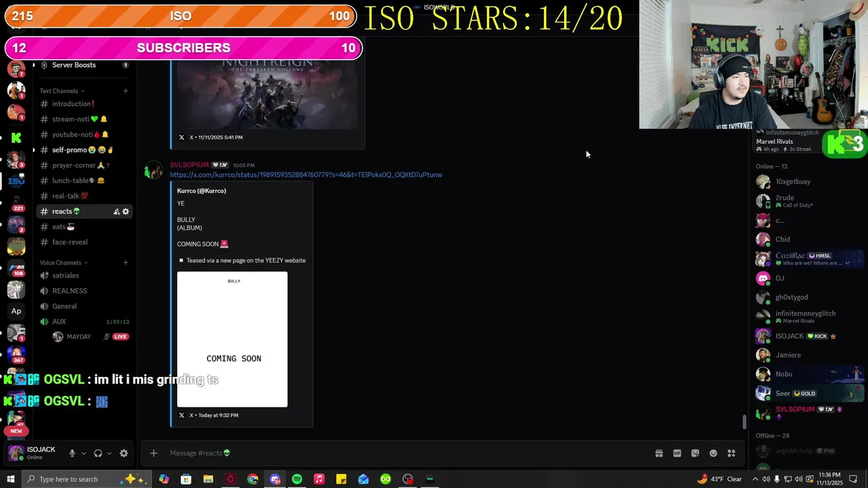Click SVLSOPIUM username on the message

click(x=189, y=165)
